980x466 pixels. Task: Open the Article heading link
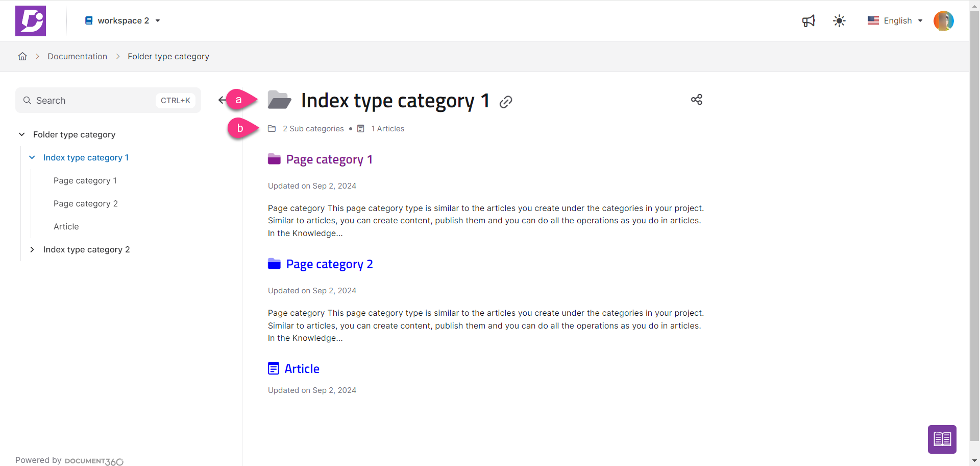pyautogui.click(x=302, y=369)
